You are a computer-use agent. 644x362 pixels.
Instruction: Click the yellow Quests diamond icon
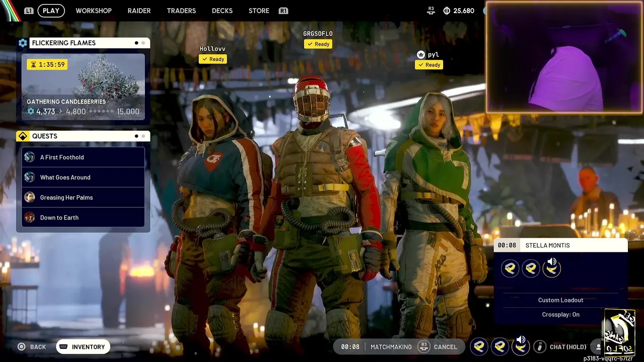[23, 136]
